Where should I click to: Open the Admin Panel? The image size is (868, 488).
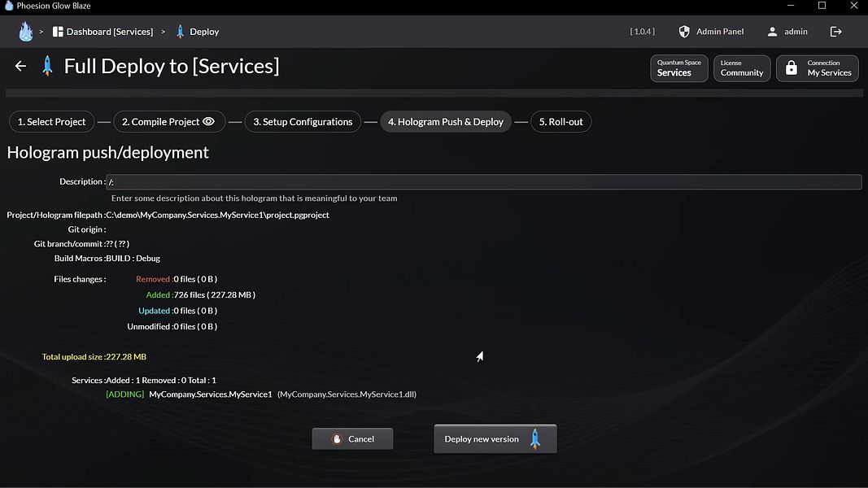click(x=711, y=32)
